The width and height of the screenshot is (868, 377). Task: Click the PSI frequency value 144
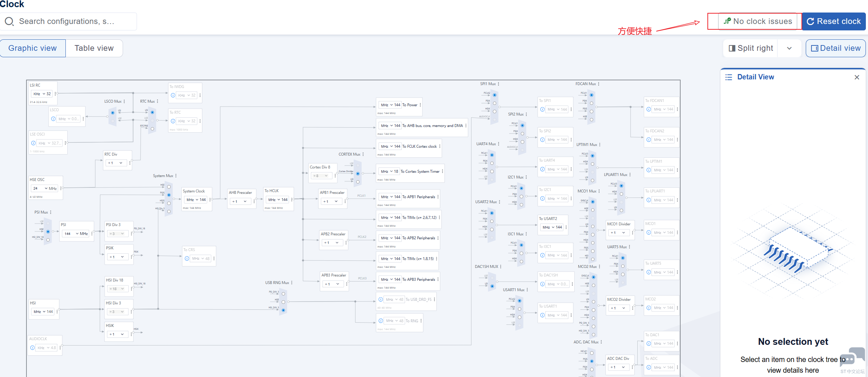point(68,234)
